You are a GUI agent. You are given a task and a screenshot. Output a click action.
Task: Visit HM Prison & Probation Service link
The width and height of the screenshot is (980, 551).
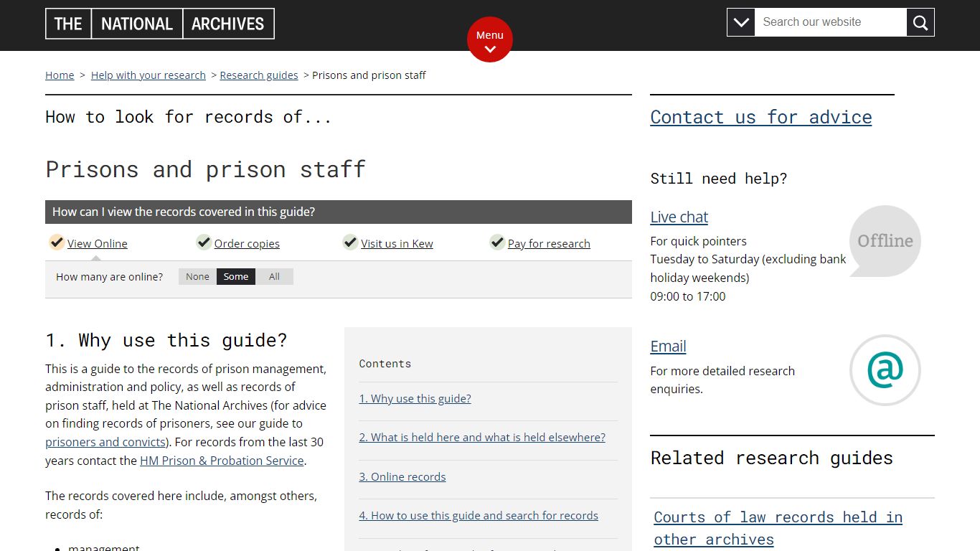point(222,461)
